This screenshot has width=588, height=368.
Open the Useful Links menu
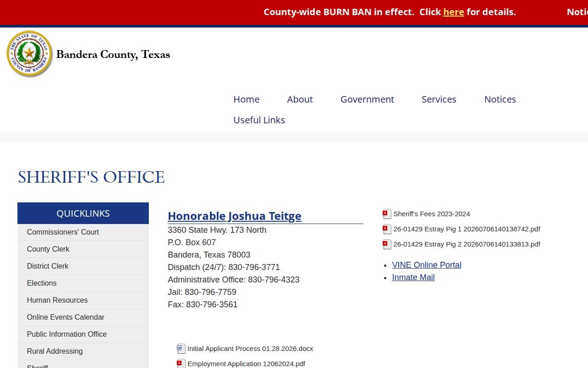click(x=259, y=120)
